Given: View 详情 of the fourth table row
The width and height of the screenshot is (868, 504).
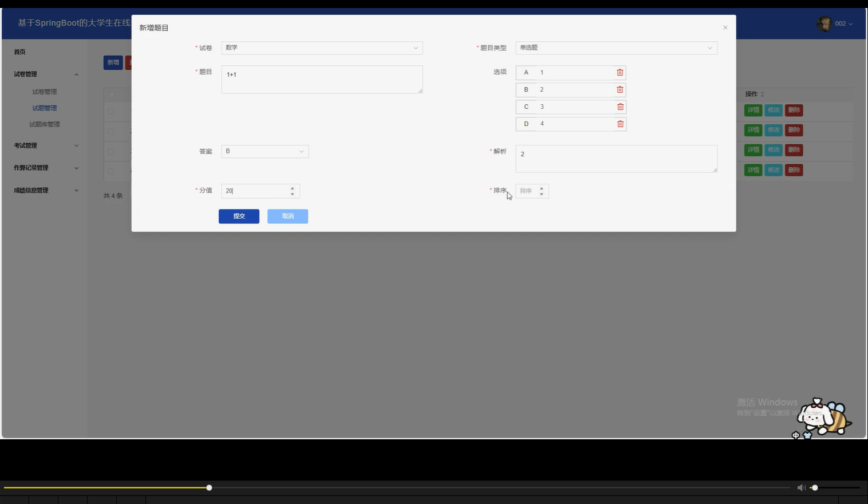Looking at the screenshot, I should click(753, 170).
